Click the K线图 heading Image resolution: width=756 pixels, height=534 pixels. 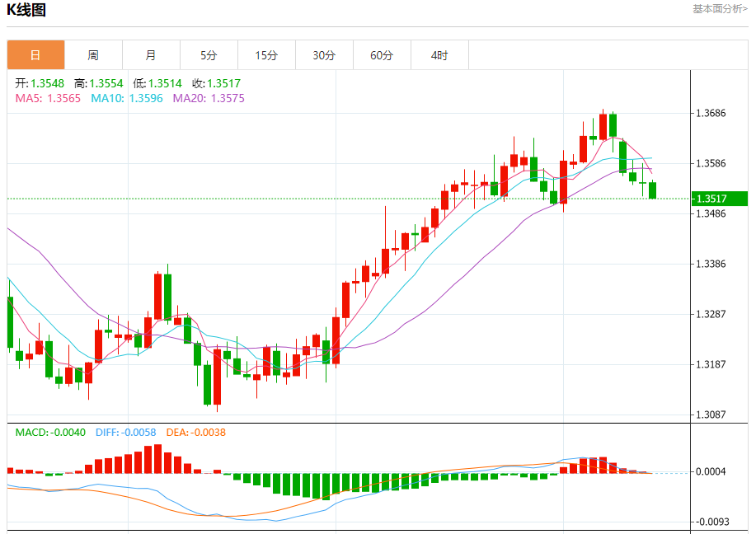coord(26,10)
